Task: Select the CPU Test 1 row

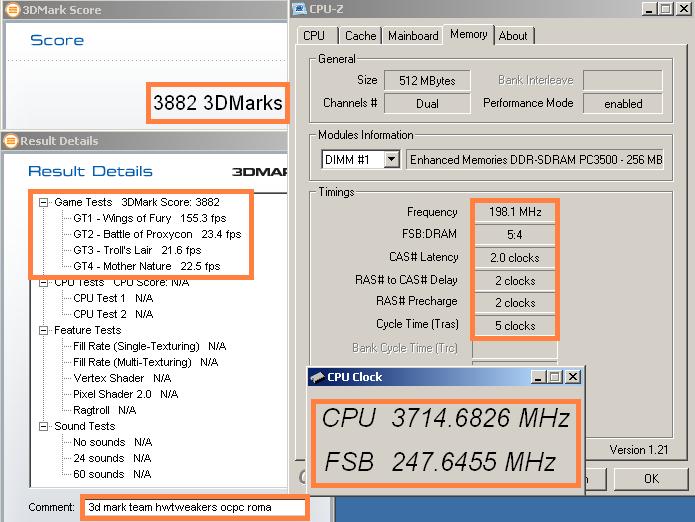Action: [113, 298]
